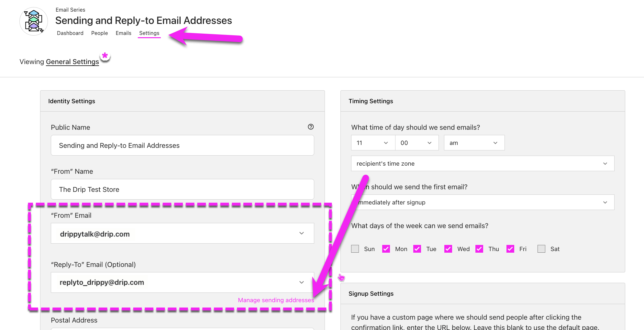Enable the Sun checkbox
Screen dimensions: 644x330
coord(355,249)
